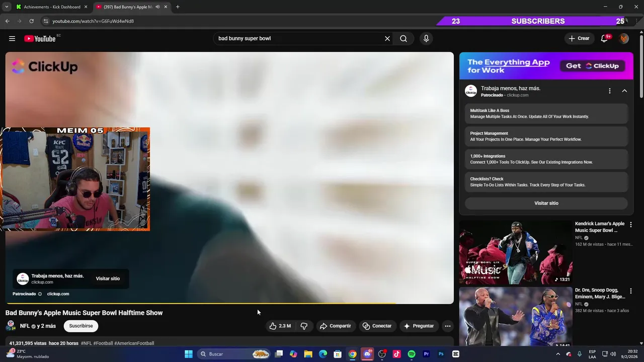Viewport: 644px width, 362px height.
Task: Close the Bad Bunny YouTube tab
Action: 166,7
